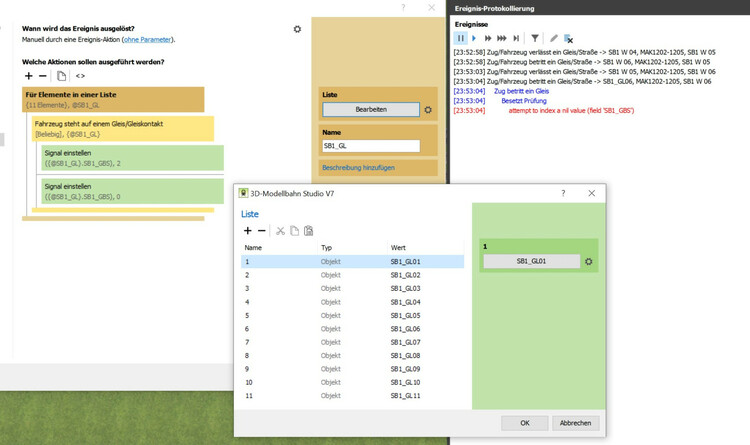Screen dimensions: 750x445
Task: Cancel with the Abbrechen button
Action: coord(575,423)
